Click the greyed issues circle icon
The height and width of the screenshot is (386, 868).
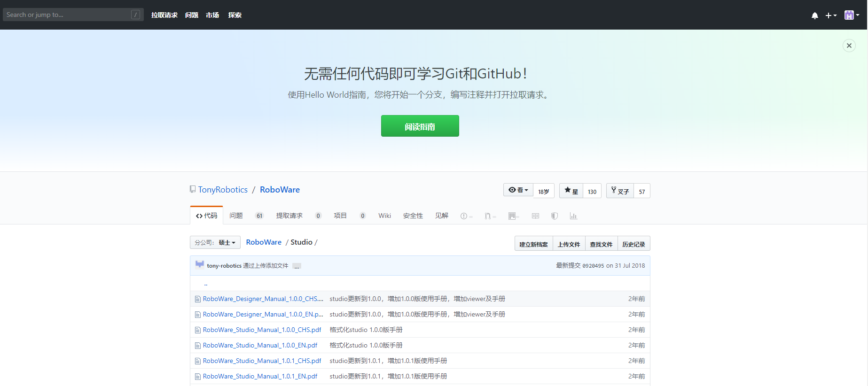tap(464, 216)
